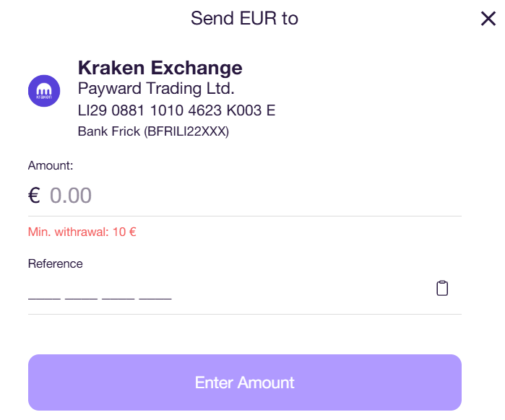This screenshot has width=505, height=420.
Task: Paste reference using the clipboard icon
Action: (x=442, y=289)
